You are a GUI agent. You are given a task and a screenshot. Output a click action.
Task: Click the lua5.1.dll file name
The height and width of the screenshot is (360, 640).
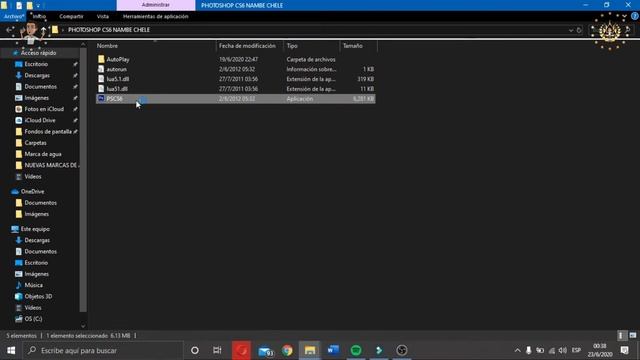(118, 79)
